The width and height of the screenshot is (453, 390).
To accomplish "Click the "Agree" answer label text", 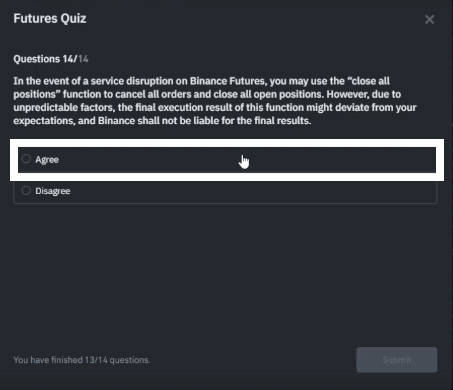I will point(47,160).
